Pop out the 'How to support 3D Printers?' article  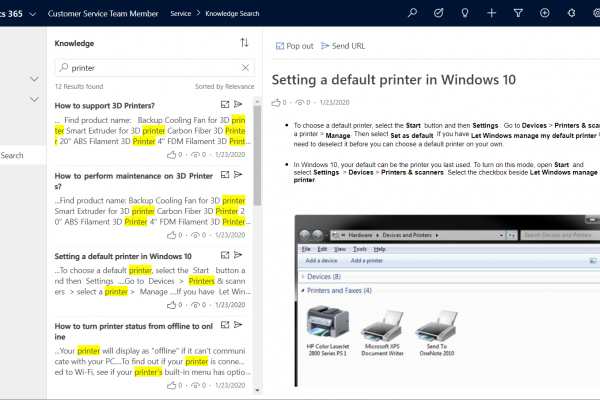click(225, 104)
